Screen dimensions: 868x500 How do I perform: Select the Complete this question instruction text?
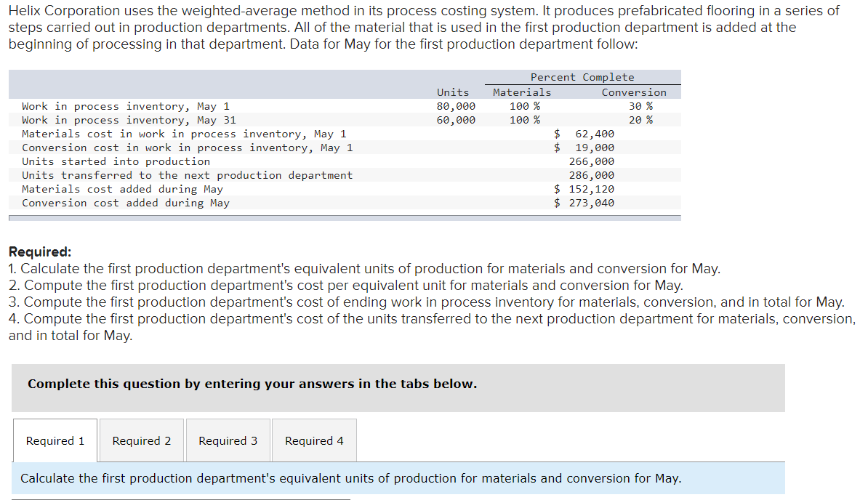click(x=250, y=384)
